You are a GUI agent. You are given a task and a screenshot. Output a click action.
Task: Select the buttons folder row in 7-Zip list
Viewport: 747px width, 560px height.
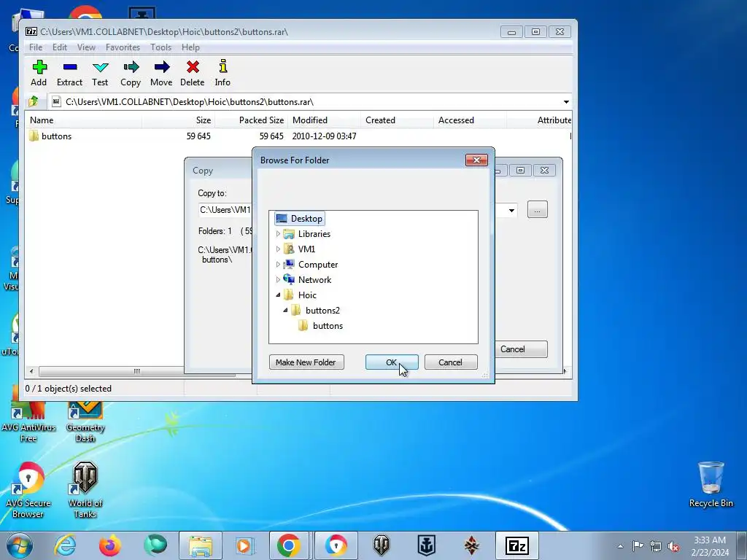[298, 136]
